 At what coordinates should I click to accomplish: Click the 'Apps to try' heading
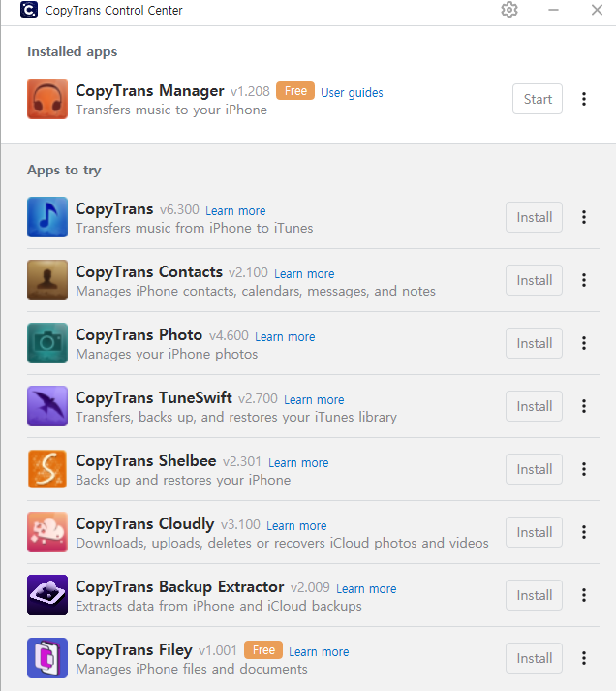(x=64, y=171)
